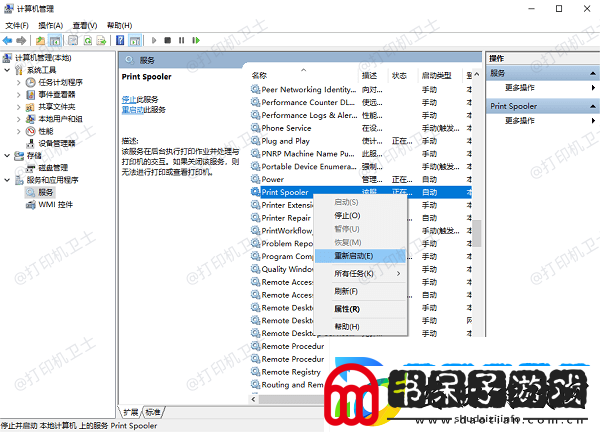Click the 重启动 this service link
The height and width of the screenshot is (432, 600).
[132, 110]
